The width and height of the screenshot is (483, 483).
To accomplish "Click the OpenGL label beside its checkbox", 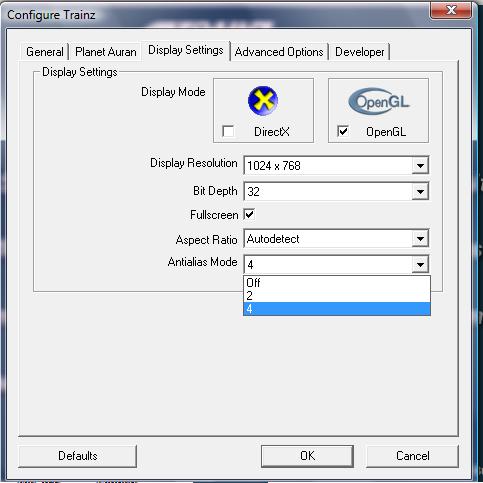I will tap(386, 132).
